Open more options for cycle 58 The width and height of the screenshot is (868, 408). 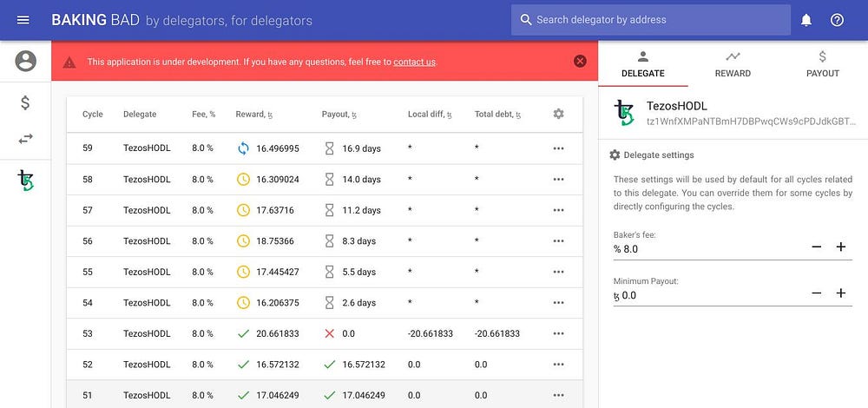click(x=558, y=180)
